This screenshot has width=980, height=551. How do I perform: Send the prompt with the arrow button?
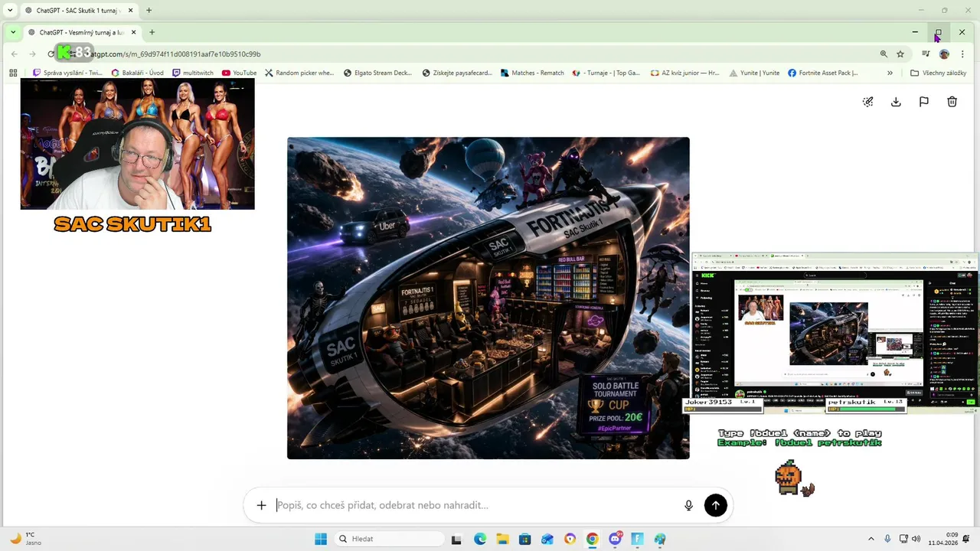tap(716, 505)
